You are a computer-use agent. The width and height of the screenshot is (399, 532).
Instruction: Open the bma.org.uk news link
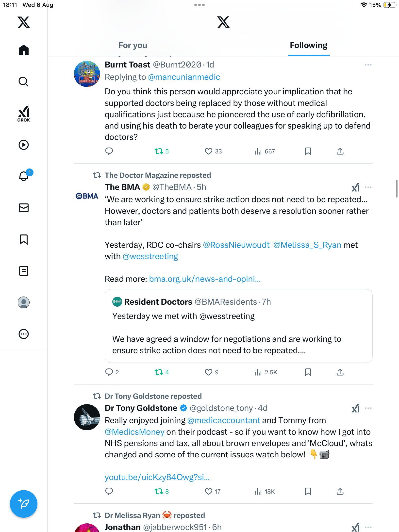coord(205,279)
